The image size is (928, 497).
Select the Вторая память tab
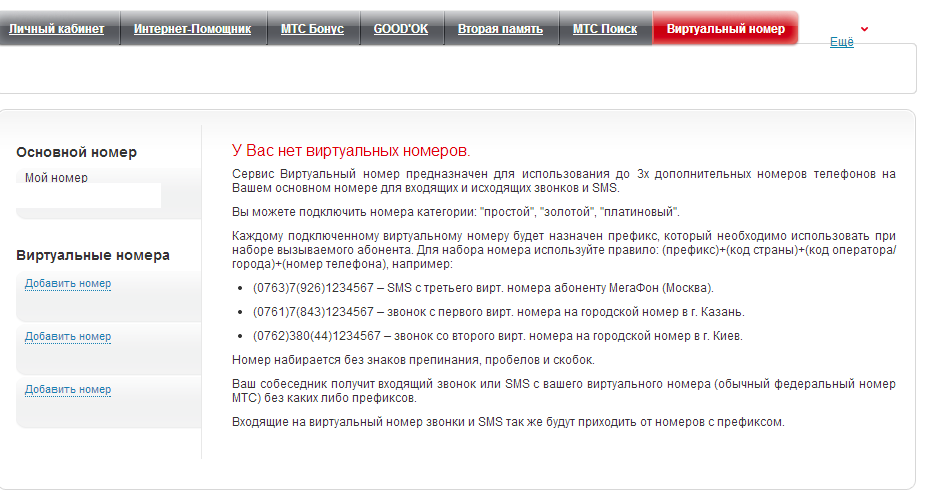pos(500,29)
